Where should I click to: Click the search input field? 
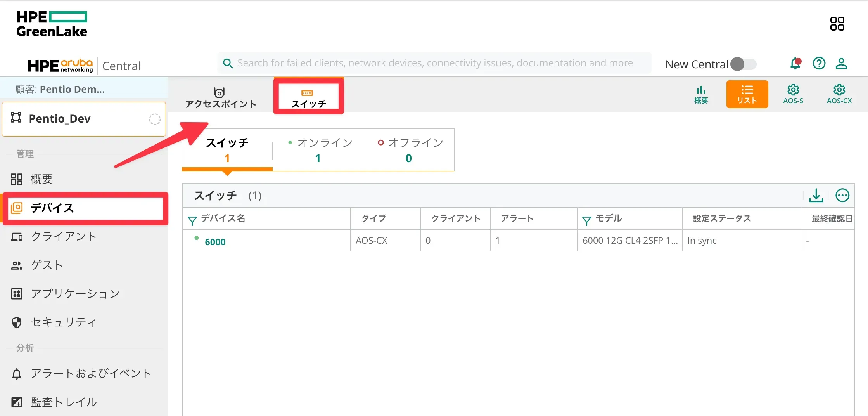pos(434,63)
